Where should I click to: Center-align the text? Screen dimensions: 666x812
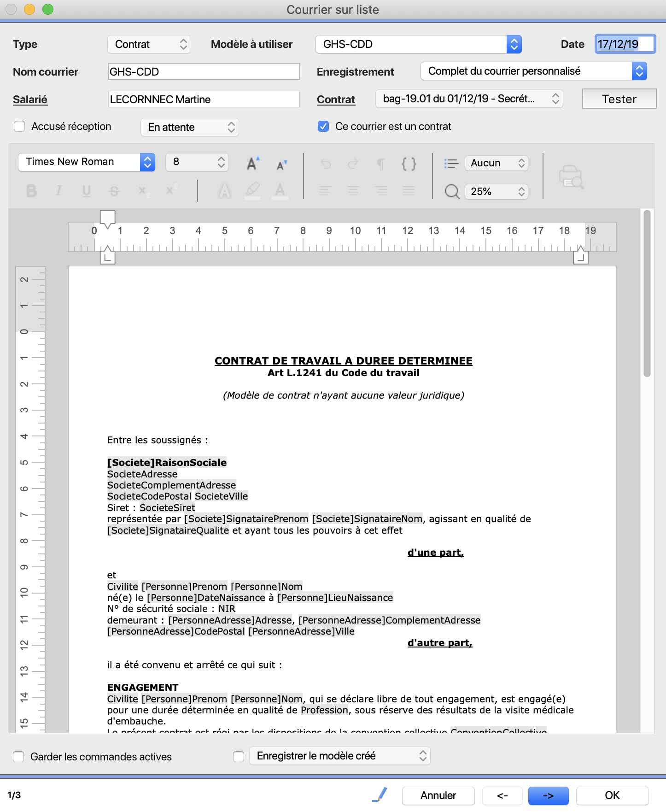(353, 191)
